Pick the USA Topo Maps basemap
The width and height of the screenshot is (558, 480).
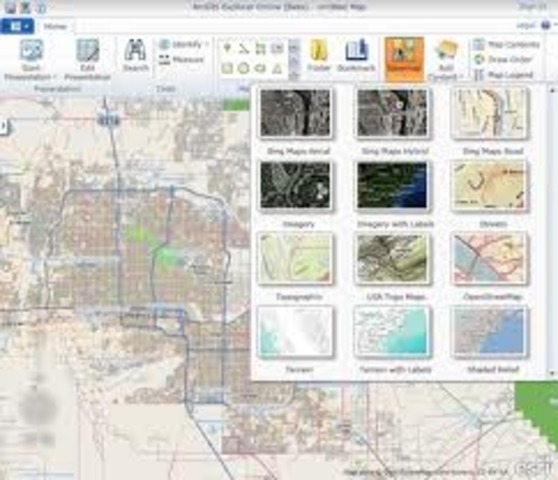393,258
